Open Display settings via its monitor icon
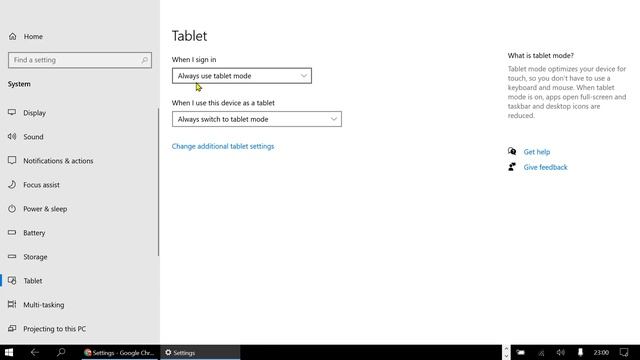The height and width of the screenshot is (360, 640). pos(12,112)
